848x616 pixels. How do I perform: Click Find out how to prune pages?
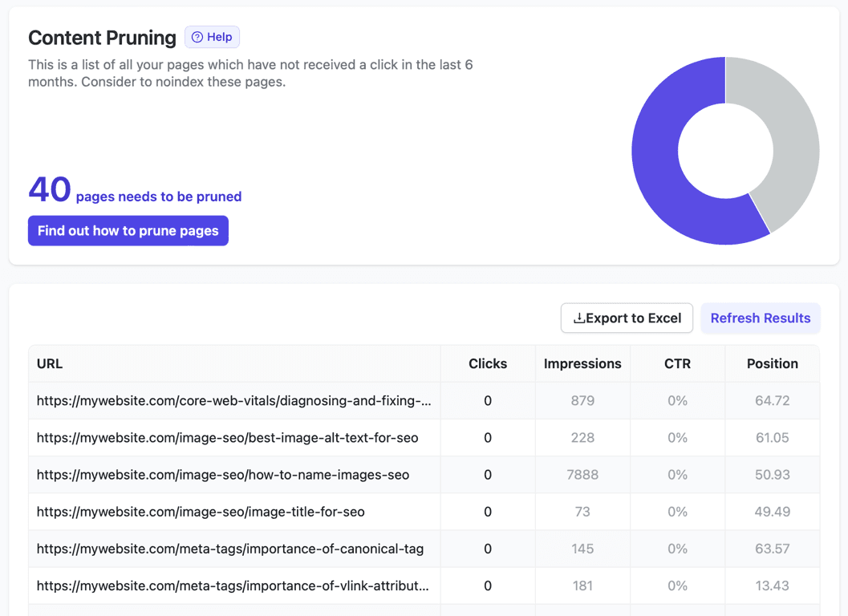[128, 231]
